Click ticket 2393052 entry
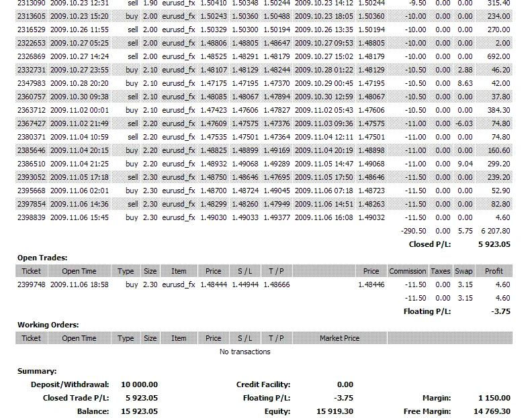532x418 pixels. point(31,177)
